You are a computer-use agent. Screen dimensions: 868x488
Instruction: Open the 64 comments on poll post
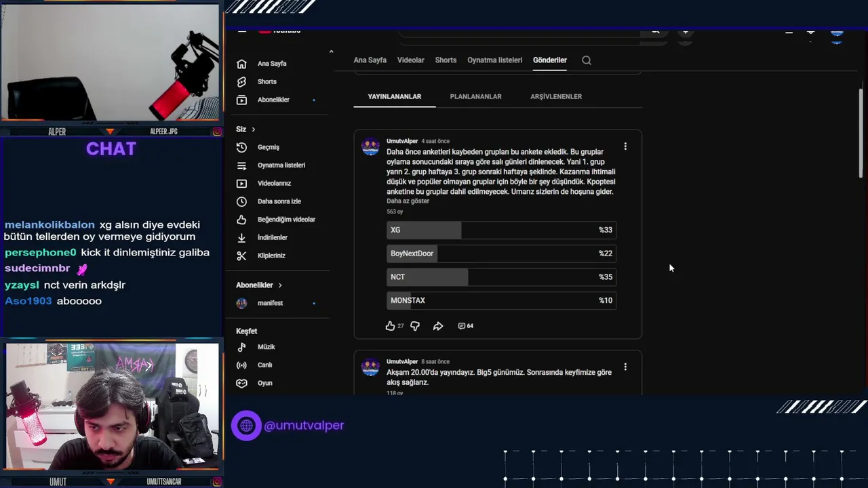465,326
